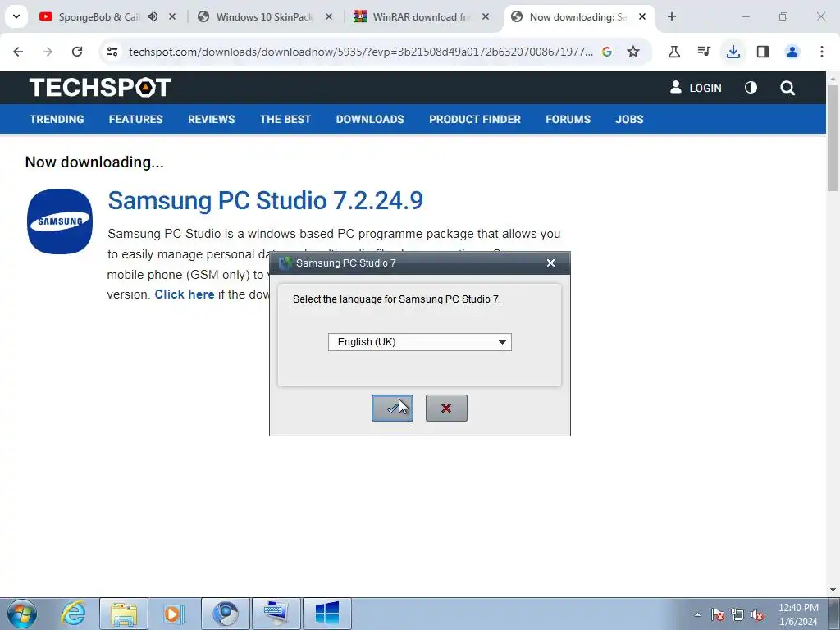Toggle the Chrome side panel

[x=763, y=52]
